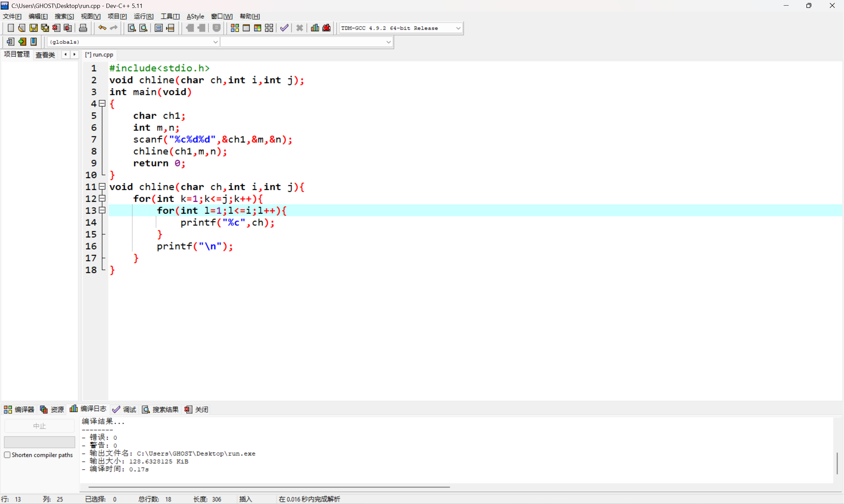Switch to the 查看类 class view tab
This screenshot has height=504, width=844.
coord(45,55)
